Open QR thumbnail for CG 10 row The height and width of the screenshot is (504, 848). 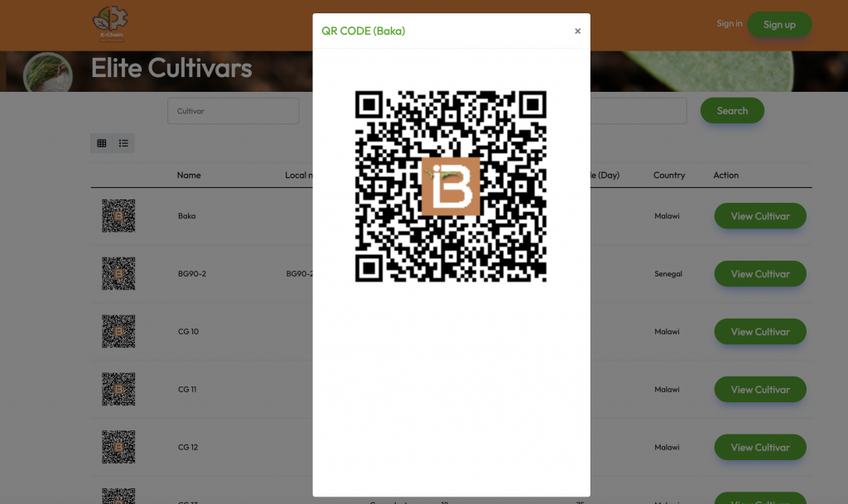point(118,331)
